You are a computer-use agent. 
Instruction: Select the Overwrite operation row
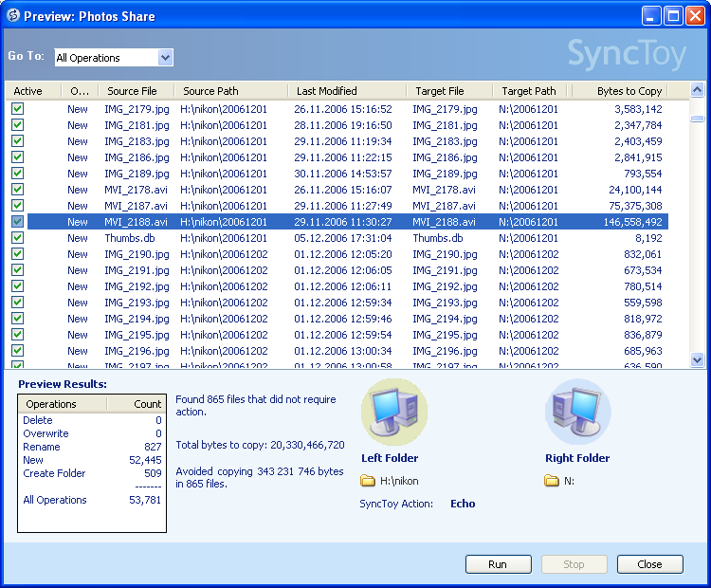[92, 433]
